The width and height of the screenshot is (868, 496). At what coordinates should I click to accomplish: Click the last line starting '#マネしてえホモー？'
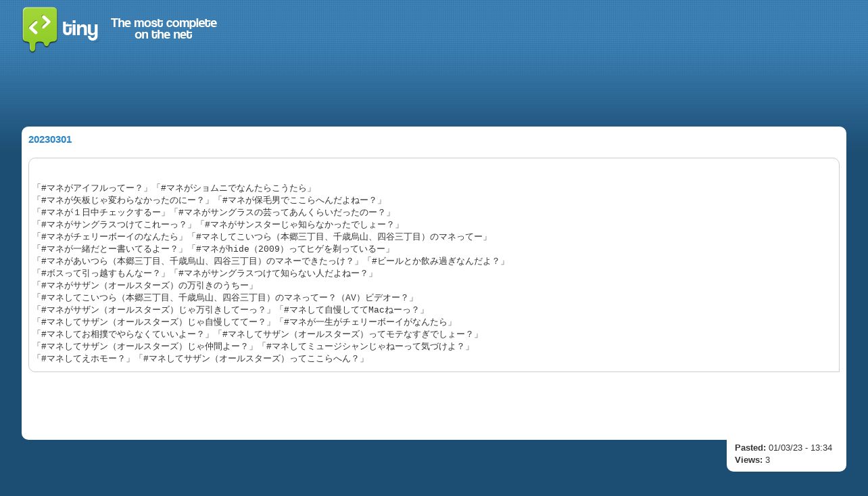(x=200, y=359)
